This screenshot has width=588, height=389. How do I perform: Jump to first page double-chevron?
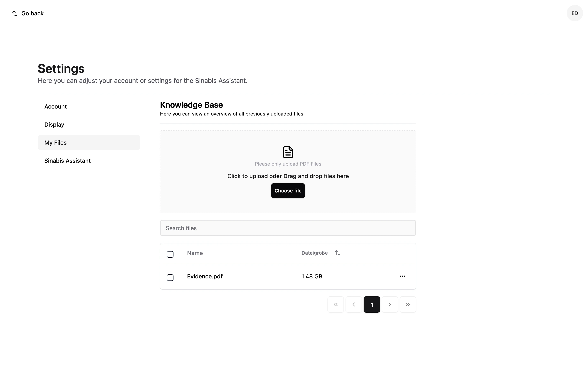[x=335, y=304]
